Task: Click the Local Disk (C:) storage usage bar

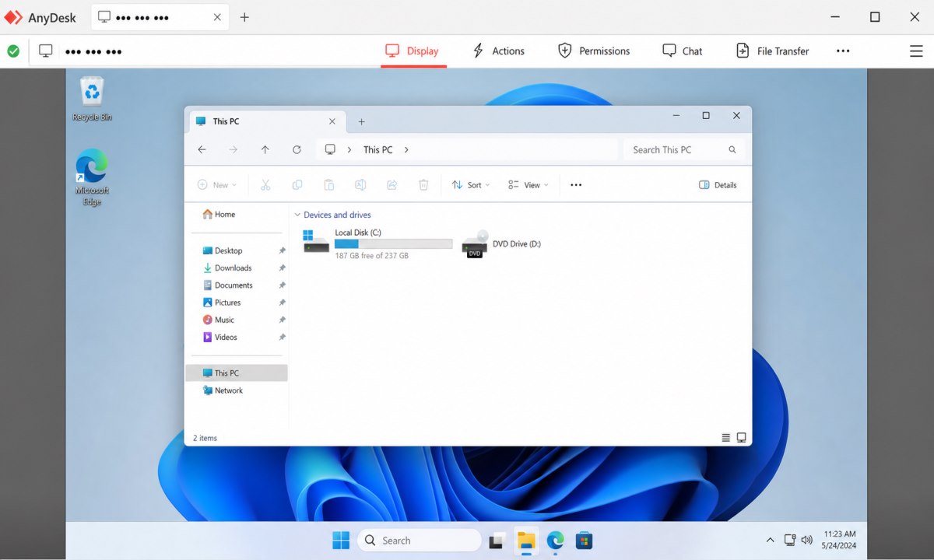Action: click(393, 243)
